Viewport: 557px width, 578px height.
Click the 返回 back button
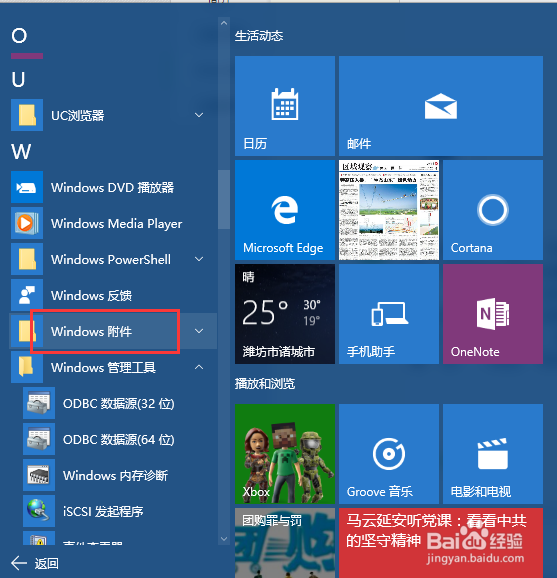tap(35, 563)
